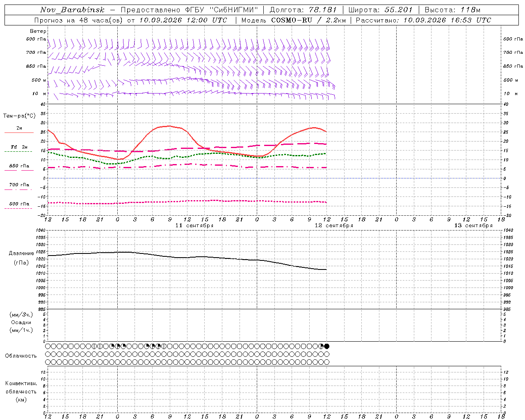Click the Высота 118м elevation value
This screenshot has width=525, height=420.
[x=452, y=10]
